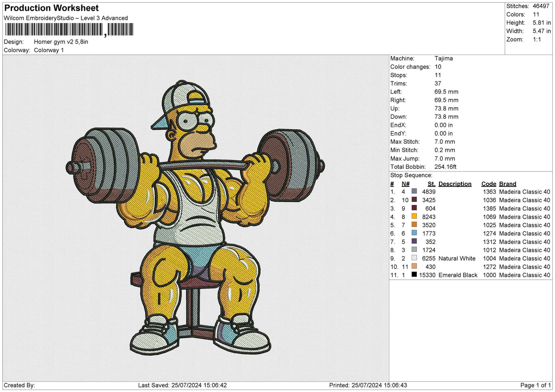Image resolution: width=555 pixels, height=392 pixels.
Task: Click the Description column header
Action: coord(455,184)
